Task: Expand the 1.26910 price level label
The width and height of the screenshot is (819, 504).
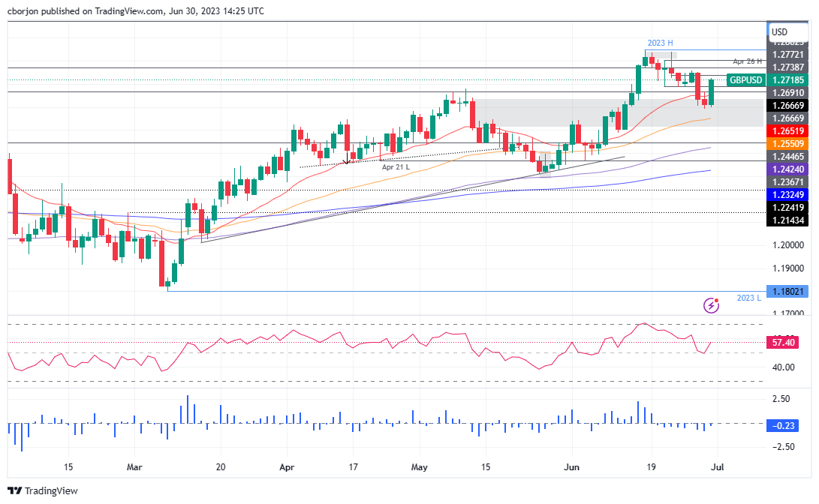Action: [789, 93]
